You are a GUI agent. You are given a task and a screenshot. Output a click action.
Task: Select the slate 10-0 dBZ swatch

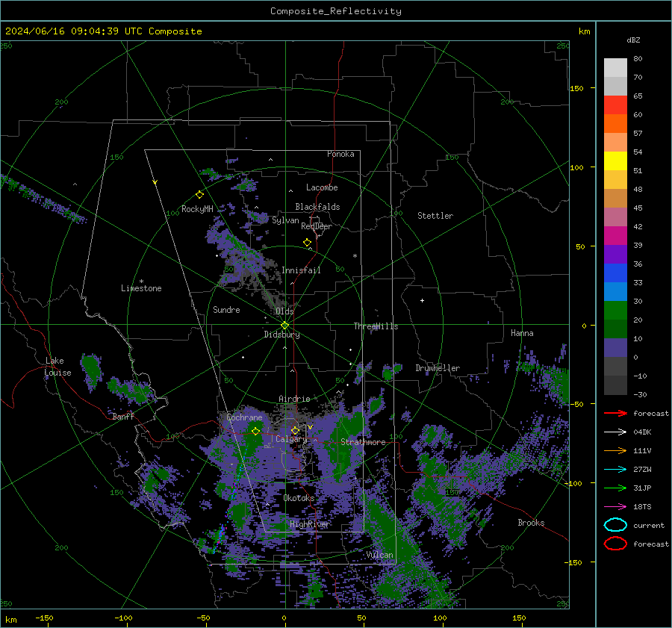615,348
